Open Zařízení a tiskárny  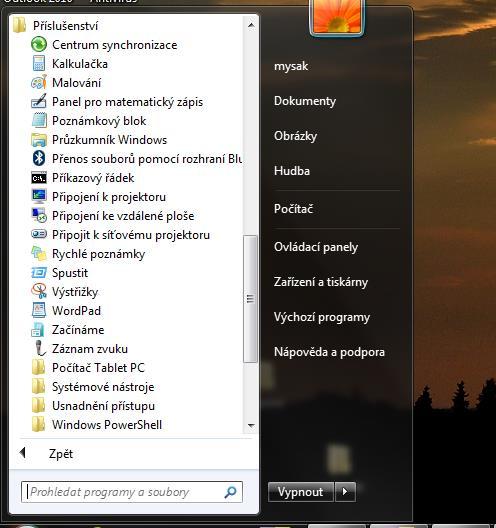pos(321,282)
